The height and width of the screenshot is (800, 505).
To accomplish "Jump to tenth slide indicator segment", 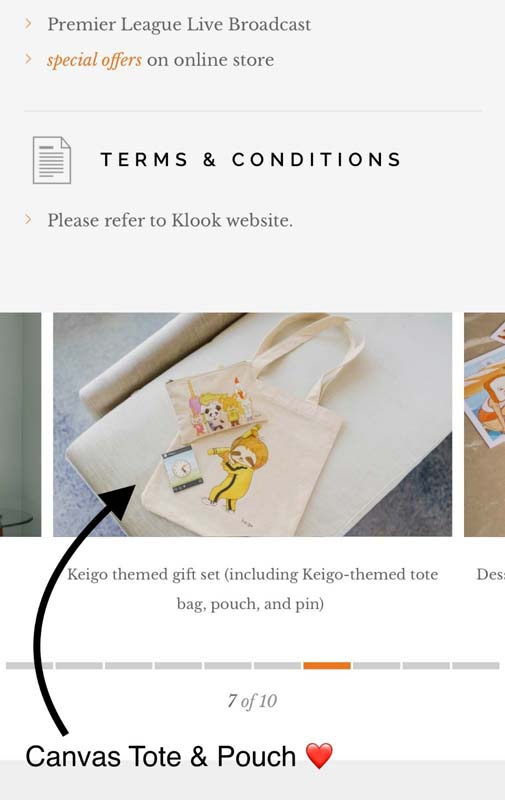I will coord(475,666).
